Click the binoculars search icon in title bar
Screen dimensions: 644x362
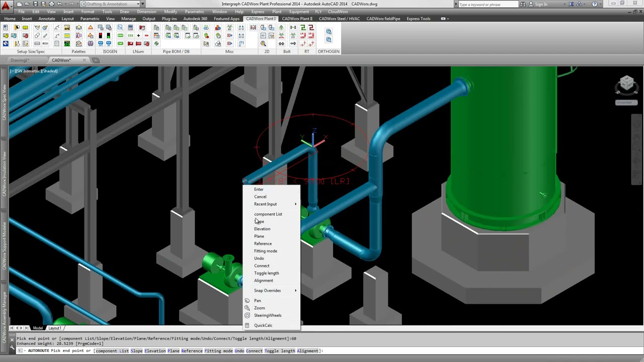pyautogui.click(x=523, y=4)
